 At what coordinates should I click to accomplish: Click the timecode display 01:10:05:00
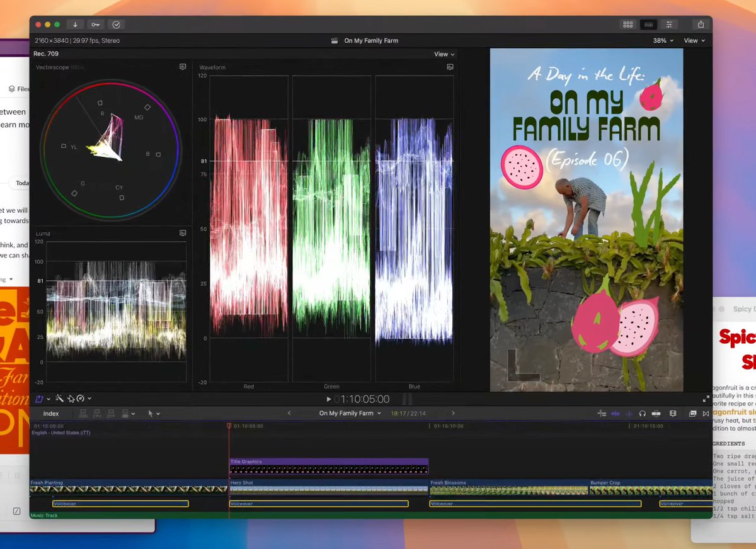362,399
